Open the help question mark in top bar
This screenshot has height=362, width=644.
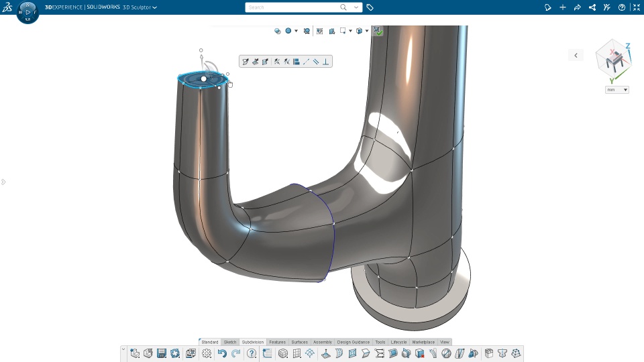[622, 7]
